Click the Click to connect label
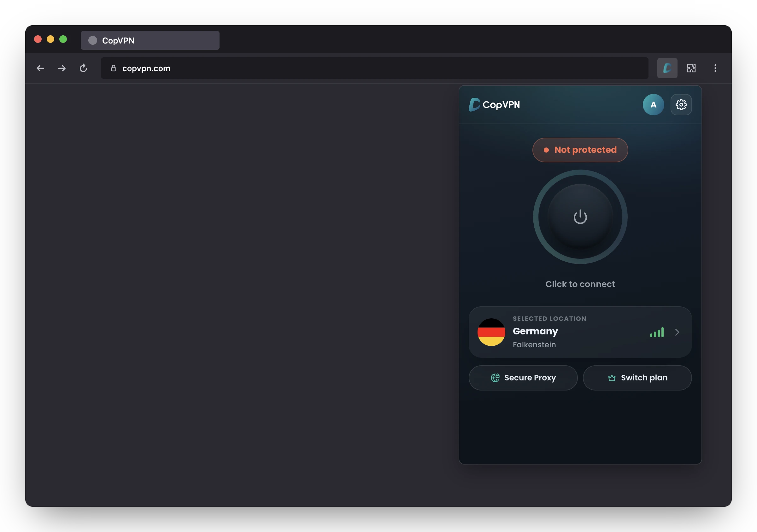The image size is (757, 532). point(580,284)
